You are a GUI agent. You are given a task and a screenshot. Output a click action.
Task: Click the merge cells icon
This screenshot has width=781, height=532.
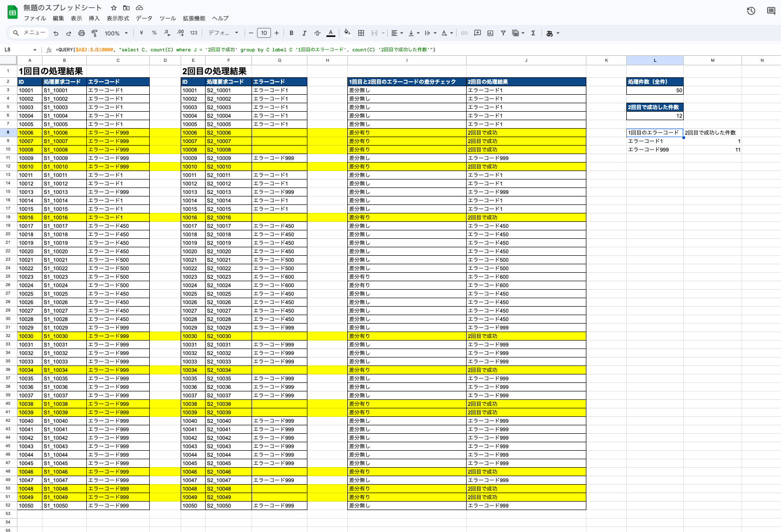coord(374,33)
